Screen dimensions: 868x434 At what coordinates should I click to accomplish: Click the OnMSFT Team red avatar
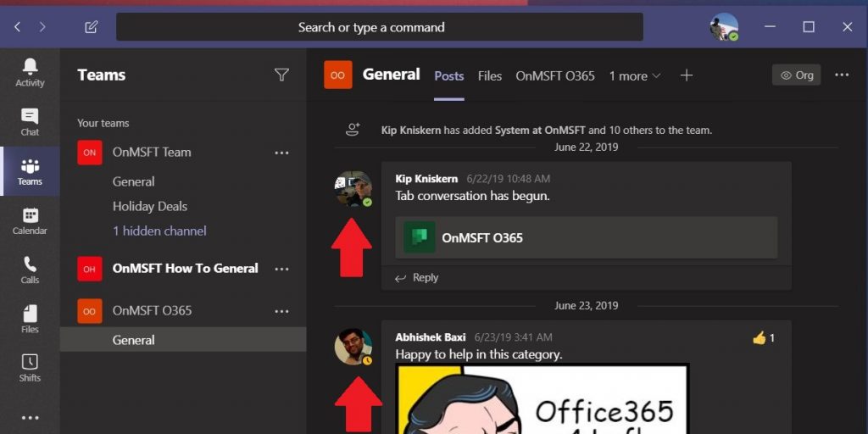90,153
